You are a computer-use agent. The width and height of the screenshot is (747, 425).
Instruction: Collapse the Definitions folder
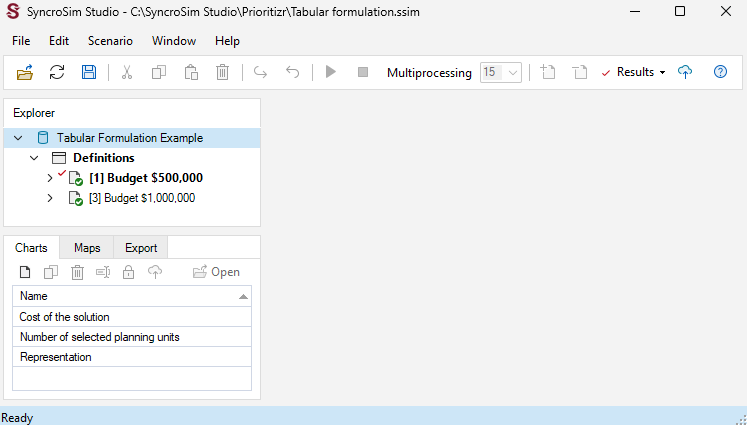point(34,158)
